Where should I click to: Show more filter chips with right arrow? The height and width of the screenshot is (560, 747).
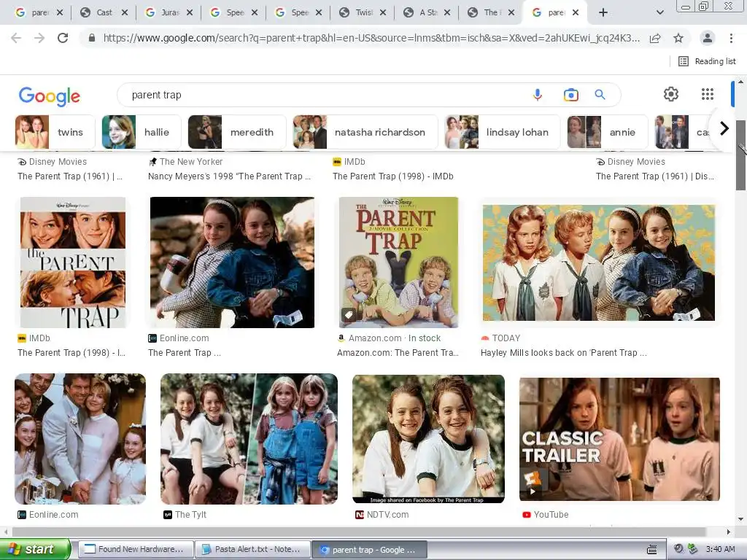click(x=724, y=128)
